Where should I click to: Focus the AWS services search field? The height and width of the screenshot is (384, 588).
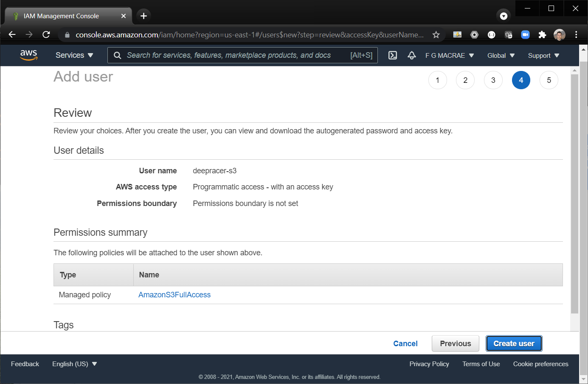(x=242, y=55)
